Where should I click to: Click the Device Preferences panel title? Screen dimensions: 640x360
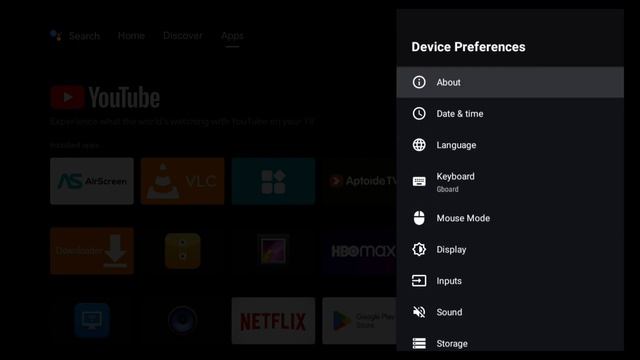pos(468,47)
